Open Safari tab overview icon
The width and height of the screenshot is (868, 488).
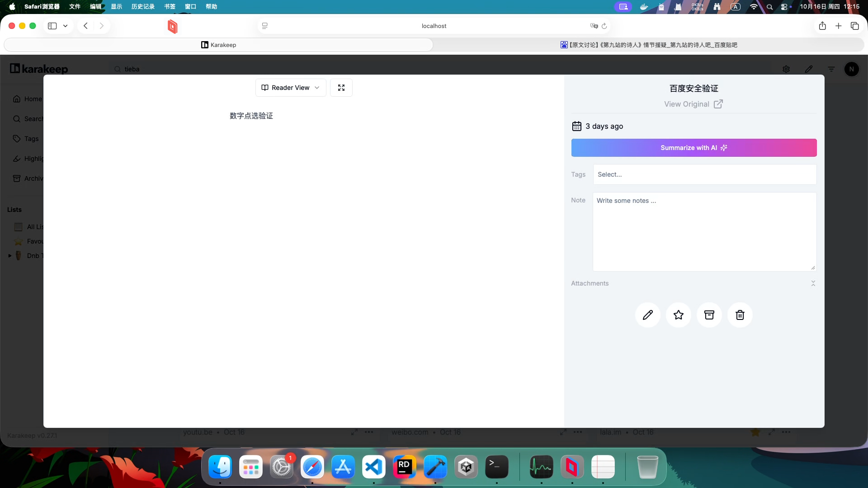(x=854, y=26)
